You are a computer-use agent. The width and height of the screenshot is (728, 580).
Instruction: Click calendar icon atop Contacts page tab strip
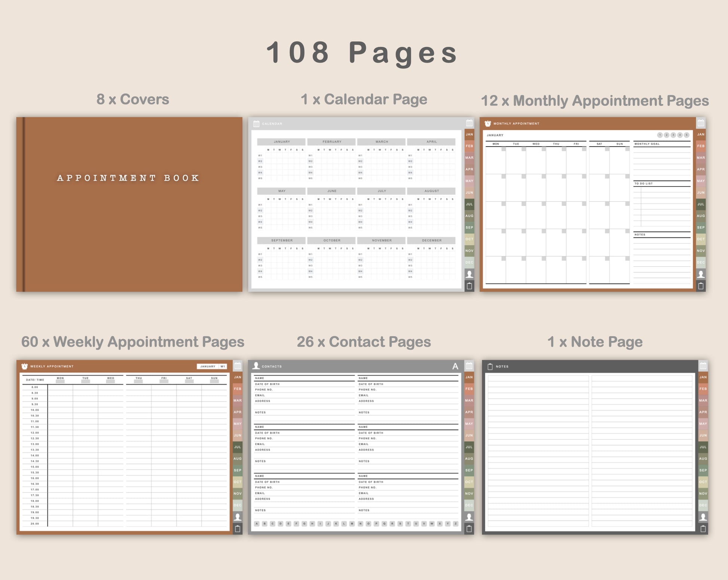(469, 366)
